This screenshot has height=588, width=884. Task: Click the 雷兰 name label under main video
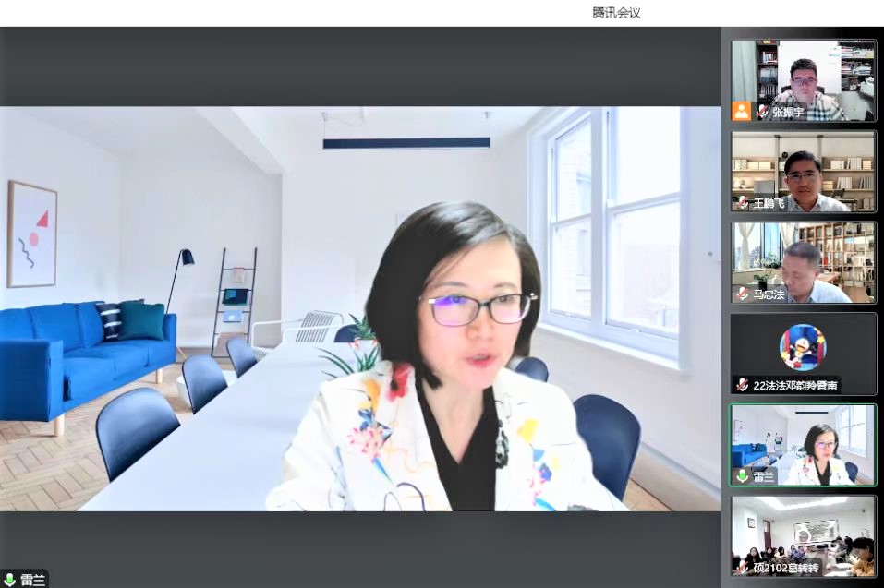(32, 580)
